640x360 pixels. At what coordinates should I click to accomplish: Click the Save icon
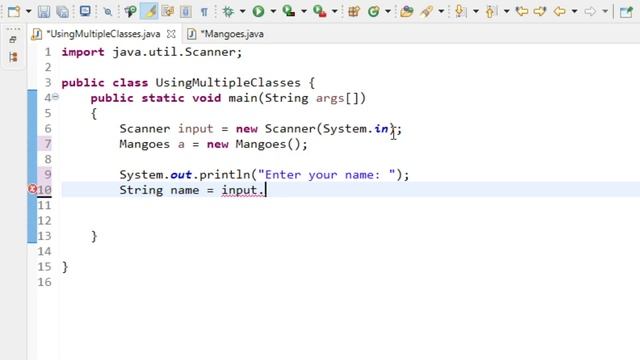[x=44, y=11]
